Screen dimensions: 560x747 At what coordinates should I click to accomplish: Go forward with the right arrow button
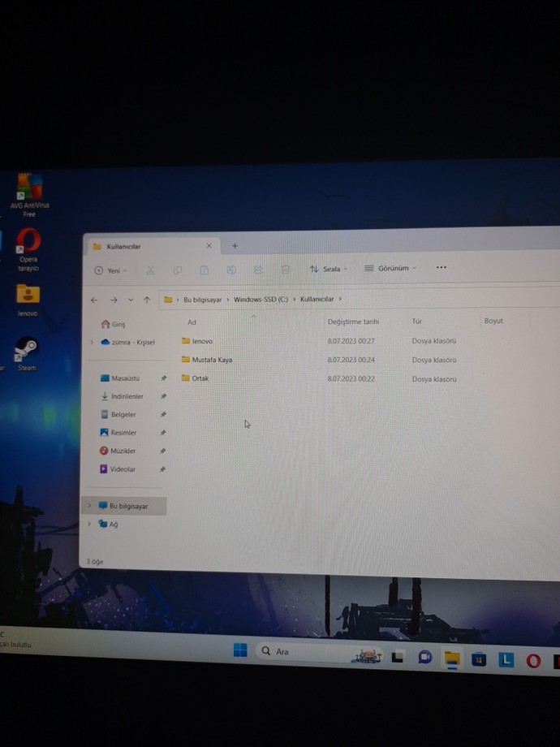[114, 300]
